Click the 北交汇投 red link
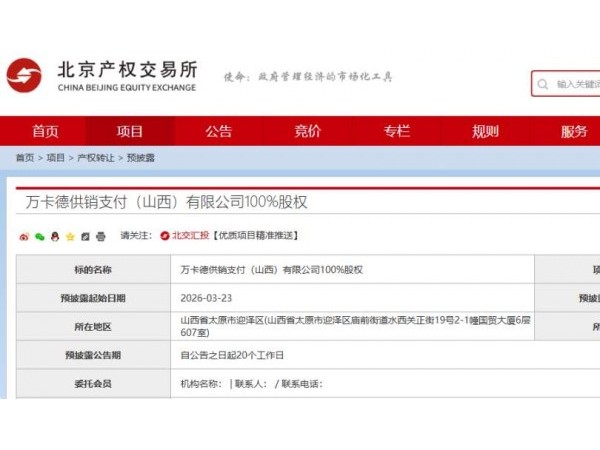Screen dimensions: 600x450 (x=191, y=235)
